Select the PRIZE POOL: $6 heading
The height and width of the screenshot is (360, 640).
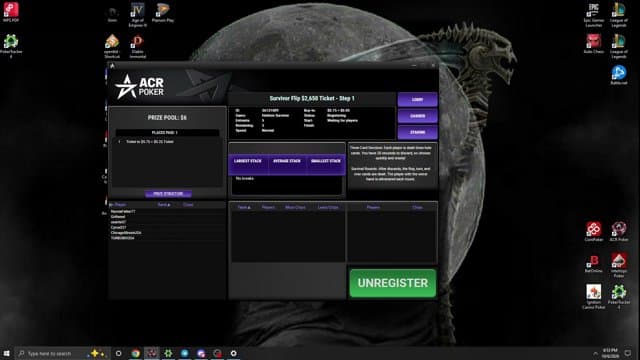point(167,118)
